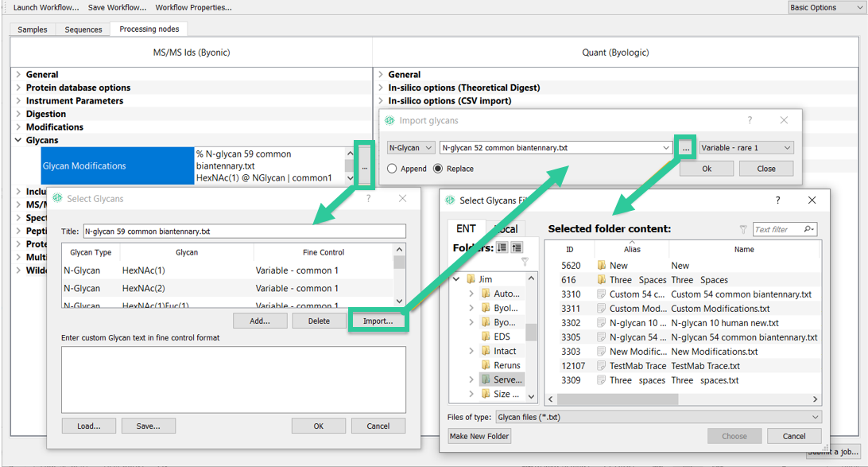Click the help question mark in Select Glycans File dialog
The height and width of the screenshot is (467, 868).
[x=777, y=200]
